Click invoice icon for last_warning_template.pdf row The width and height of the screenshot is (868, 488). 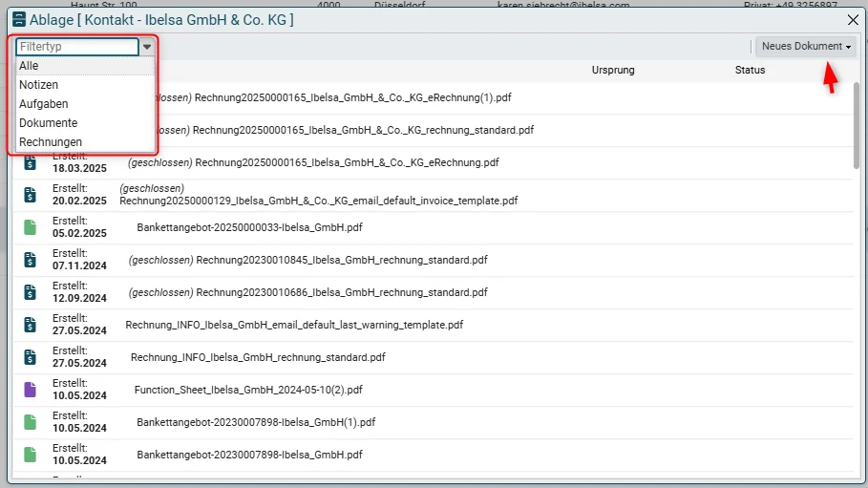(30, 325)
